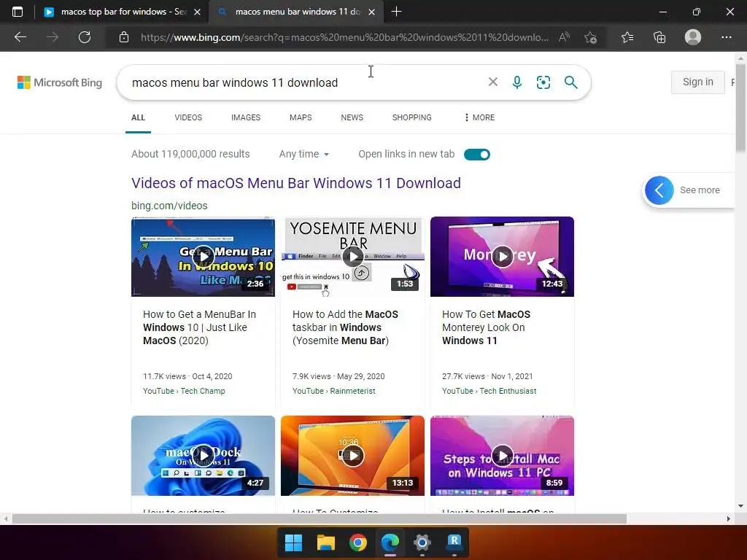Open Collections icon in toolbar
This screenshot has width=747, height=560.
click(659, 37)
